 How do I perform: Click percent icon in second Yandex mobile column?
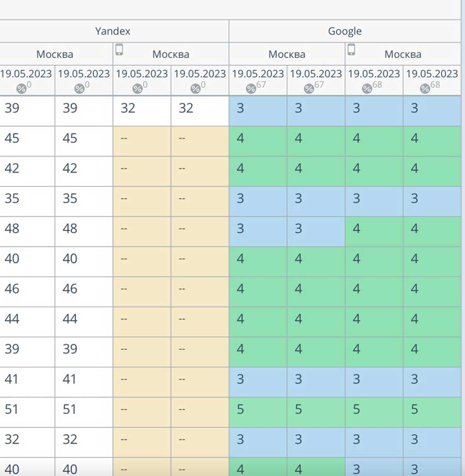tap(195, 88)
